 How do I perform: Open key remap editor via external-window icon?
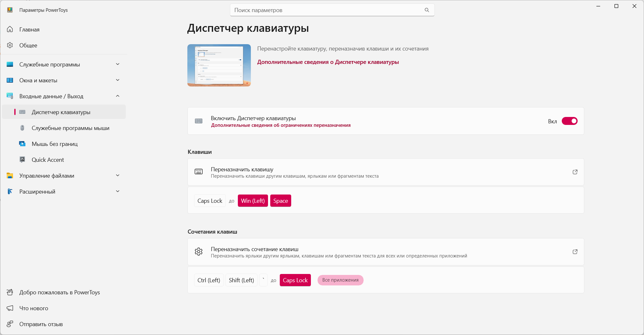point(575,172)
